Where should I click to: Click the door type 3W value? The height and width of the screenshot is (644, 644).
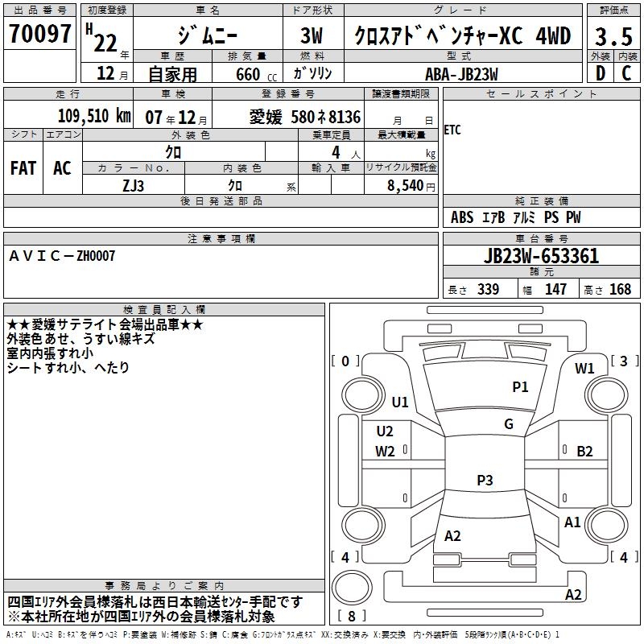312,35
